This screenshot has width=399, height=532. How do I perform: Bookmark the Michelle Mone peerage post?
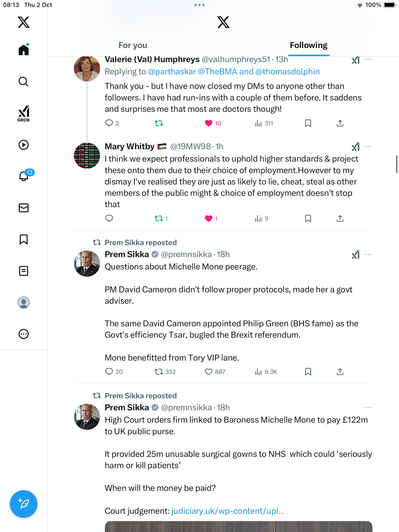coord(308,372)
